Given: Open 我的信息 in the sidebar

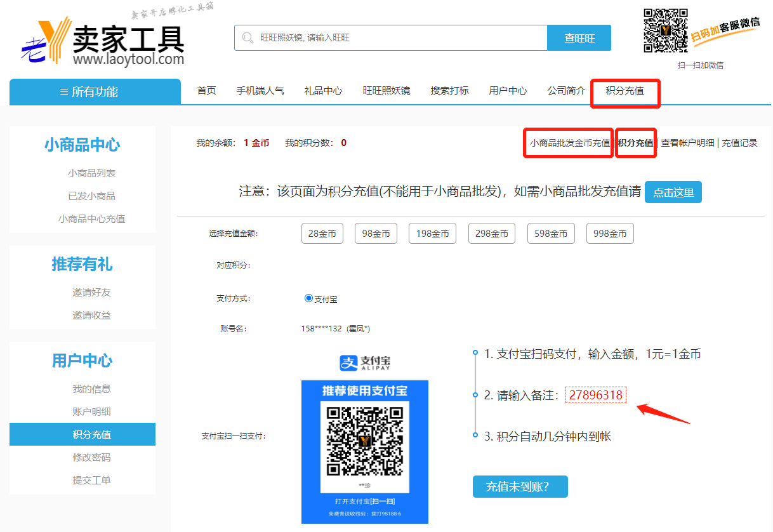Looking at the screenshot, I should tap(92, 389).
